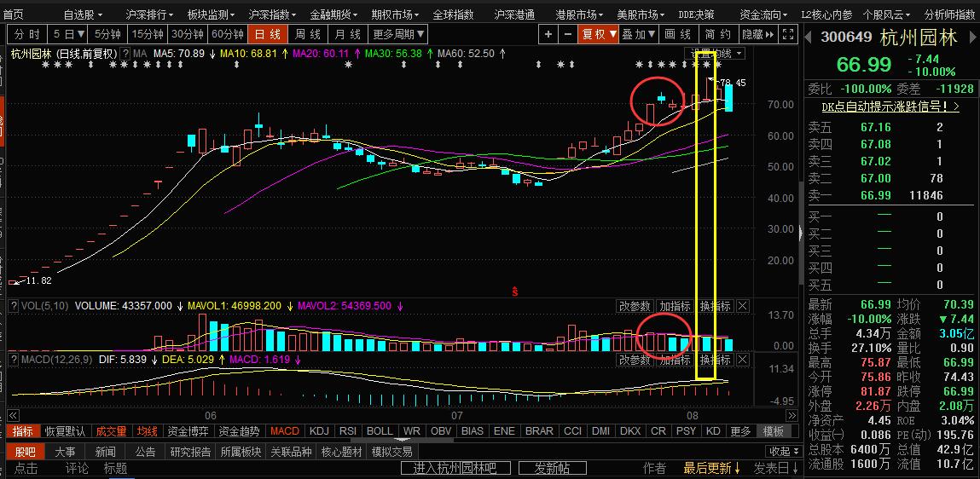Open the 资金流向 menu
980x479 pixels.
click(763, 14)
